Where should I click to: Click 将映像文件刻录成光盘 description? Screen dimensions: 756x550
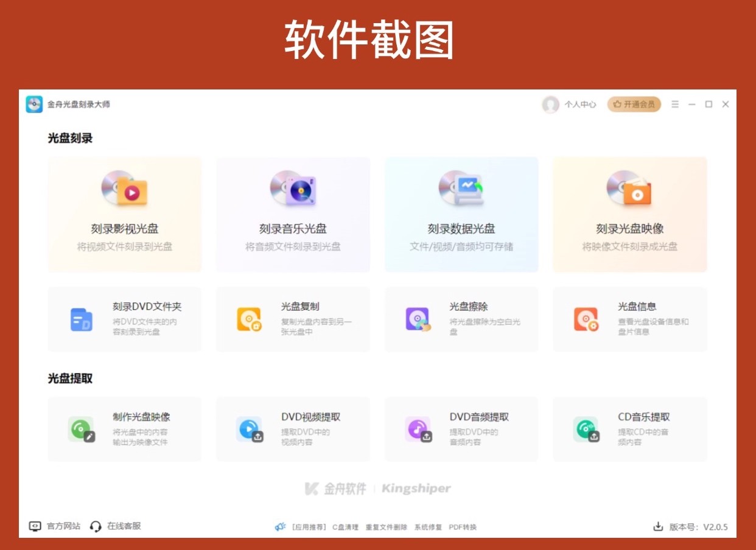pyautogui.click(x=630, y=246)
